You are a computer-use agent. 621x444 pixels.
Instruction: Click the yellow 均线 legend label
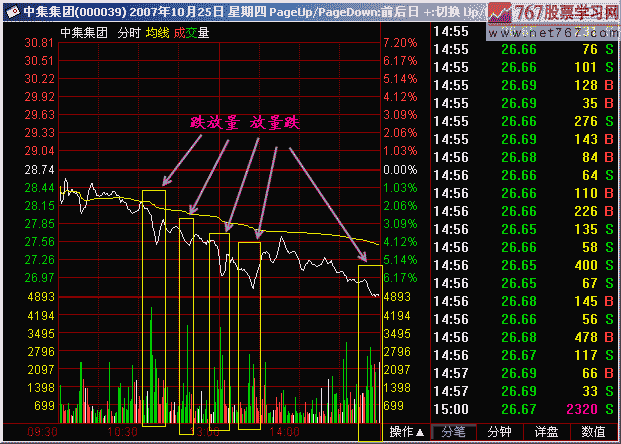pyautogui.click(x=156, y=33)
